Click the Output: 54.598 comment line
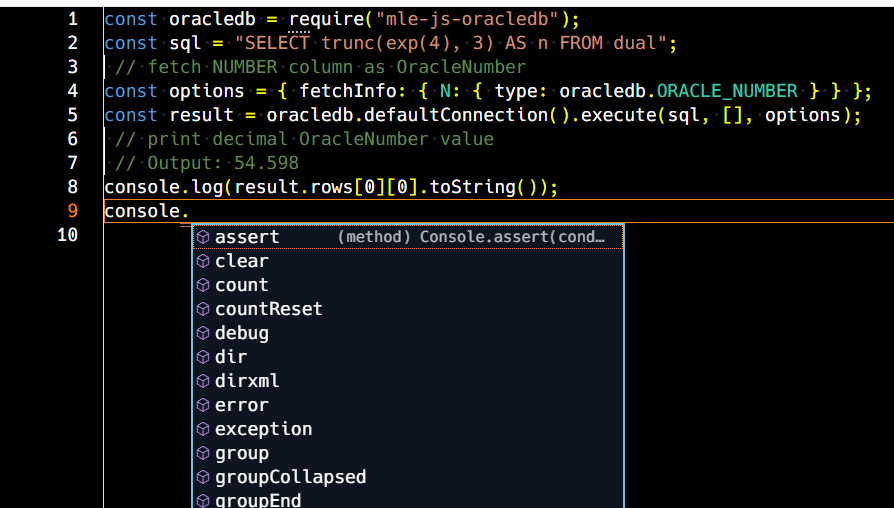Screen dimensions: 894x508 pyautogui.click(x=206, y=163)
